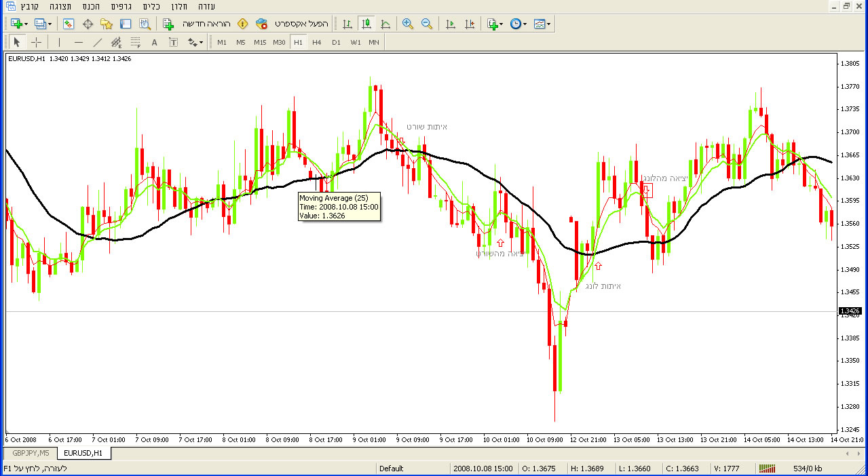Select the H4 timeframe button
Image resolution: width=868 pixels, height=476 pixels.
tap(317, 42)
